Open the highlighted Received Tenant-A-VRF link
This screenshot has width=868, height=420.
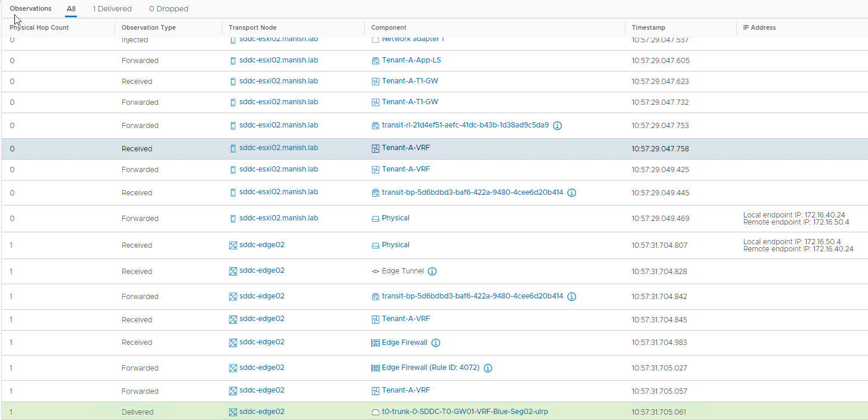(405, 148)
